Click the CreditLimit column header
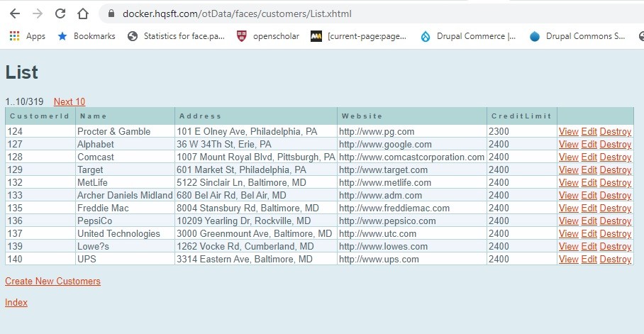 click(521, 116)
